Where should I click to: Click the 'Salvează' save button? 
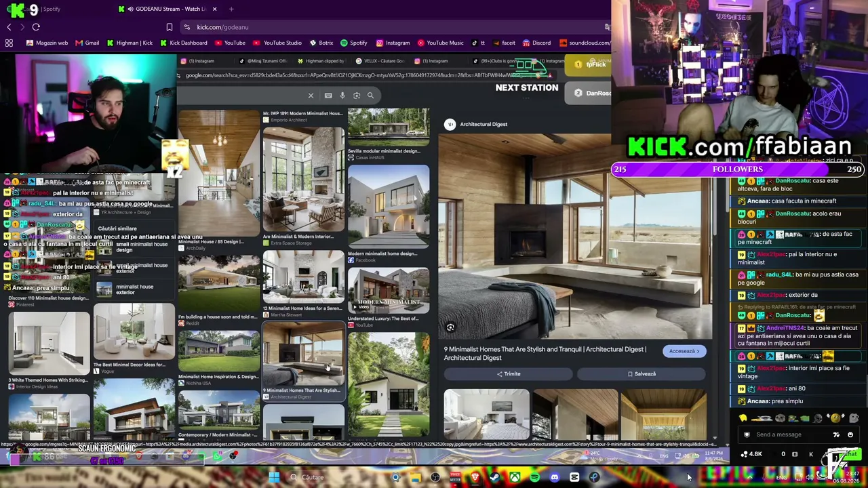tap(642, 373)
